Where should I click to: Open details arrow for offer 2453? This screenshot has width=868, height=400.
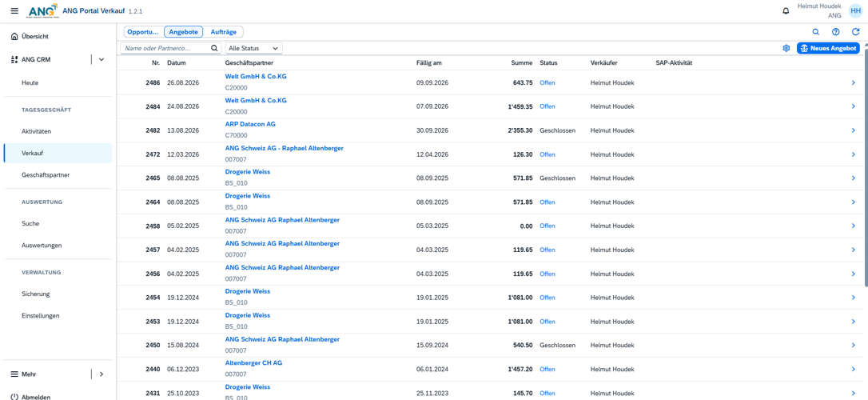pos(853,321)
